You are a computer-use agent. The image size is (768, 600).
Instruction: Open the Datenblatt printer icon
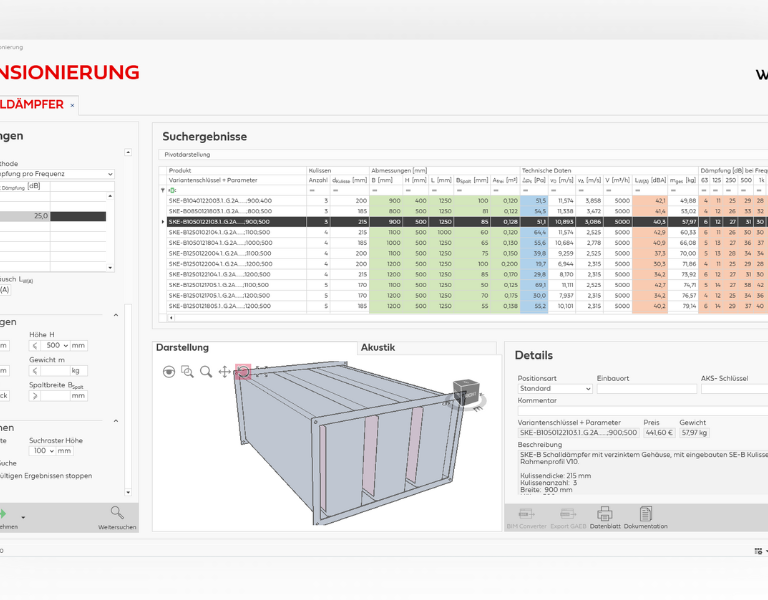click(x=603, y=514)
